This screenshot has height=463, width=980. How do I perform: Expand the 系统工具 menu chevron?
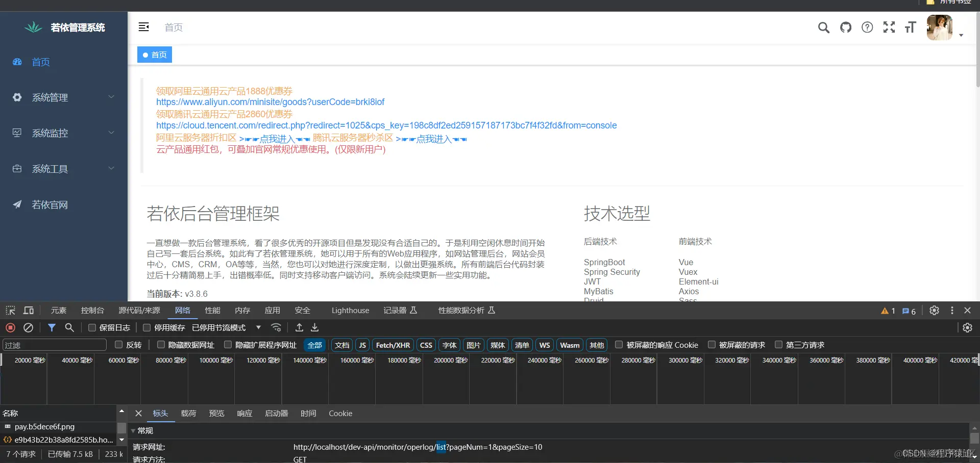point(111,168)
